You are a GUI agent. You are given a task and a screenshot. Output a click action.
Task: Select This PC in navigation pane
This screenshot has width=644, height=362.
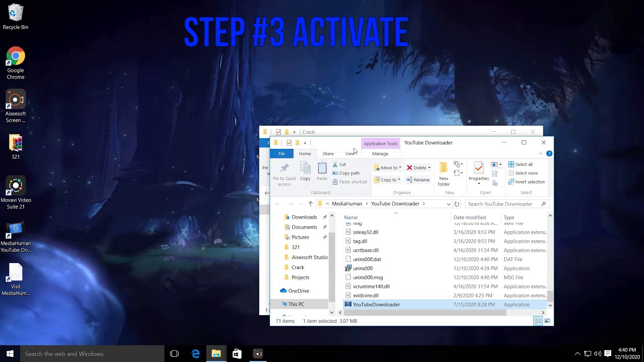[296, 304]
